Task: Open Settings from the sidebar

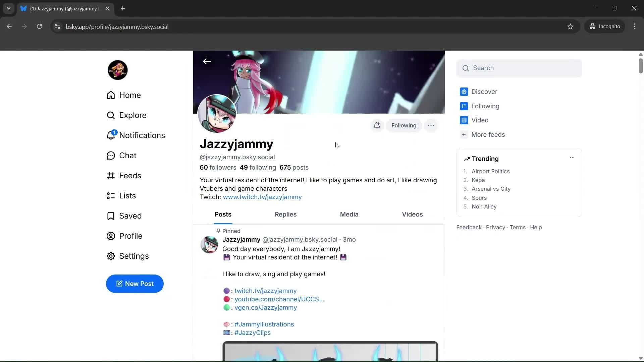Action: coord(134,256)
